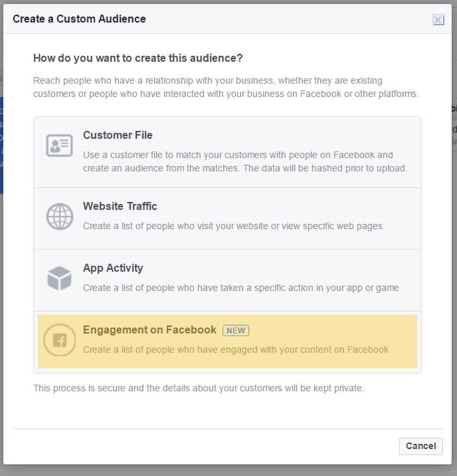Click the Website Traffic globe icon

pos(59,216)
